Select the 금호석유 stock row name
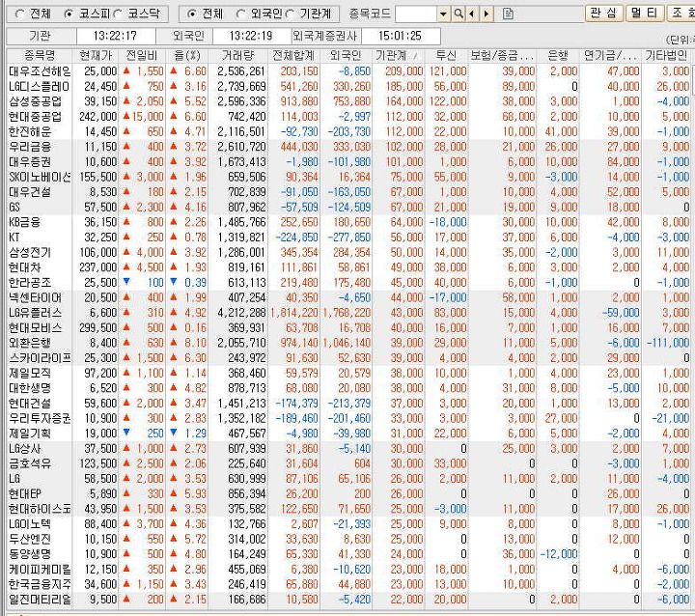The width and height of the screenshot is (695, 616). coord(30,463)
